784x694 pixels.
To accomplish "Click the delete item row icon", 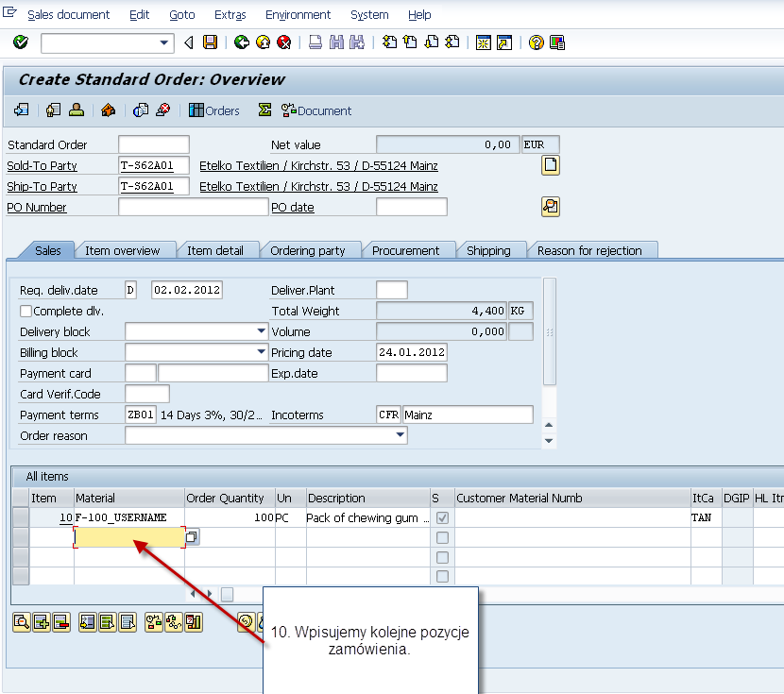I will 61,622.
